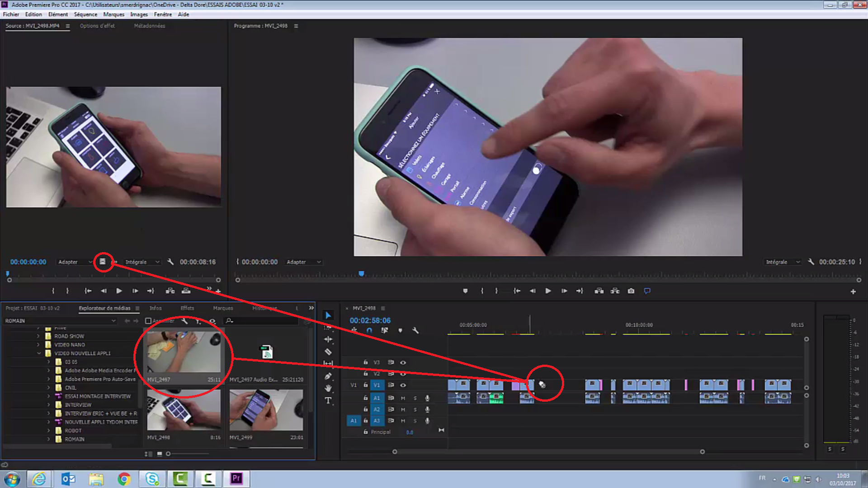
Task: Click Program monitor playhead marker
Action: (x=361, y=274)
